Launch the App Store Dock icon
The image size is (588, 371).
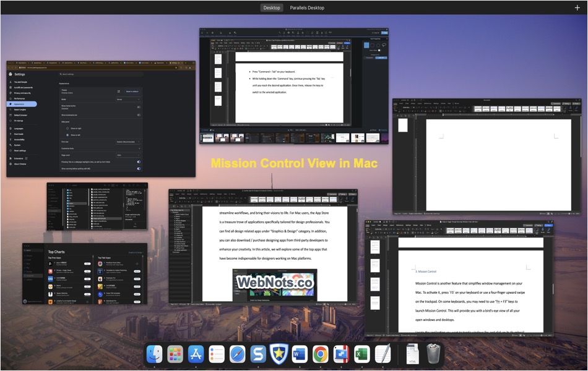pos(196,354)
